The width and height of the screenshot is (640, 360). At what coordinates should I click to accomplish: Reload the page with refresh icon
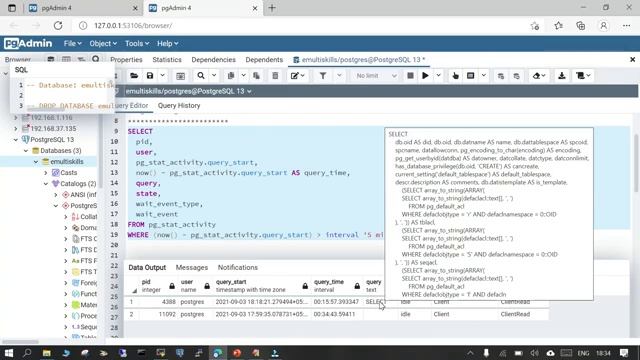click(x=58, y=25)
